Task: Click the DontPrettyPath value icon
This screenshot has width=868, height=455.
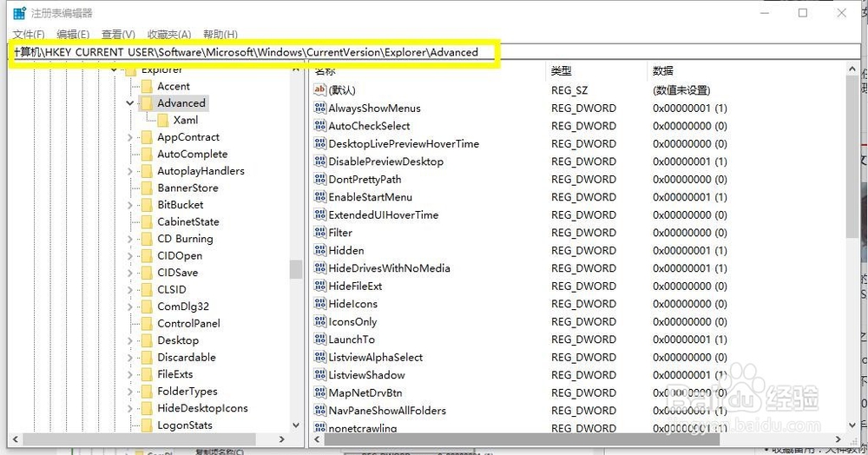Action: coord(320,179)
